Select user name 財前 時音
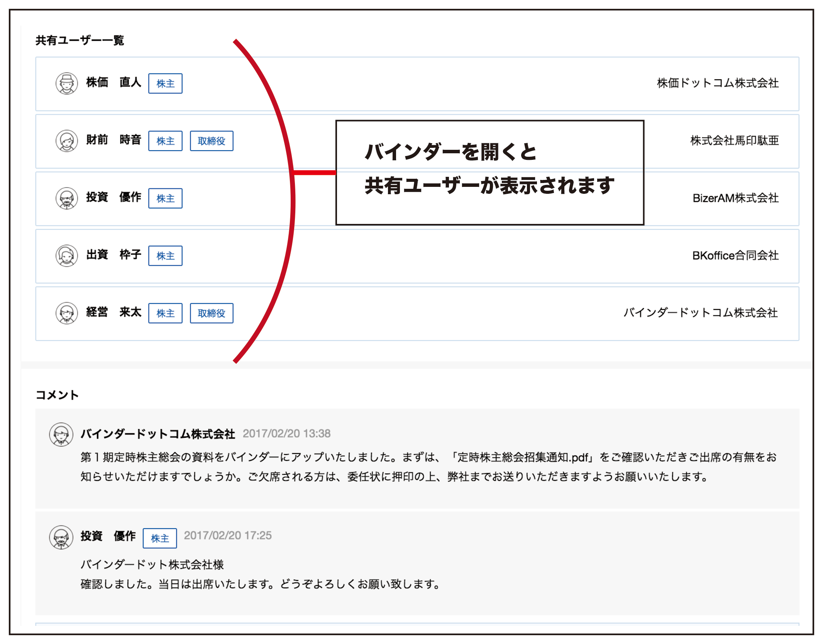 point(114,140)
